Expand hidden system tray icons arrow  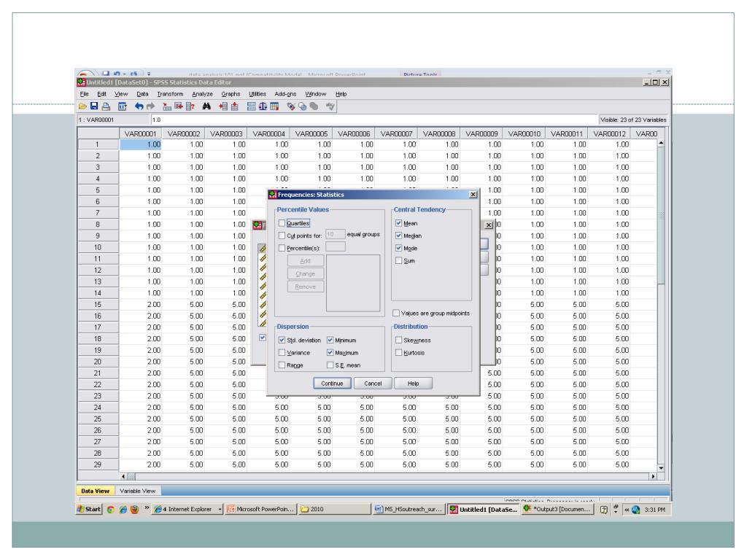click(627, 510)
